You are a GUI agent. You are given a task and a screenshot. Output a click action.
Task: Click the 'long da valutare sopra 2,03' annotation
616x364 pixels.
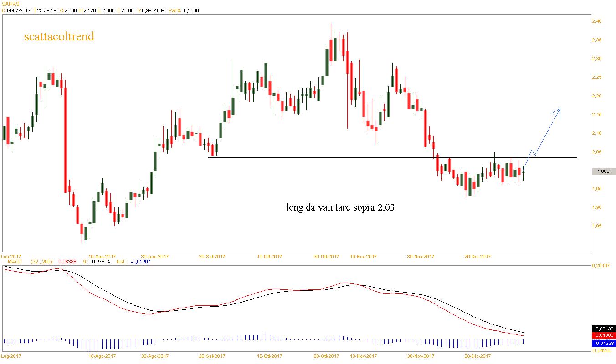(340, 208)
